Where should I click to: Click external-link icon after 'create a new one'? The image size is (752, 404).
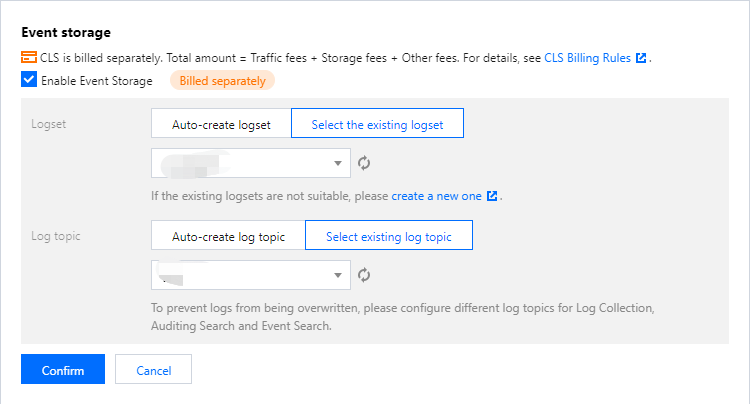(x=492, y=196)
